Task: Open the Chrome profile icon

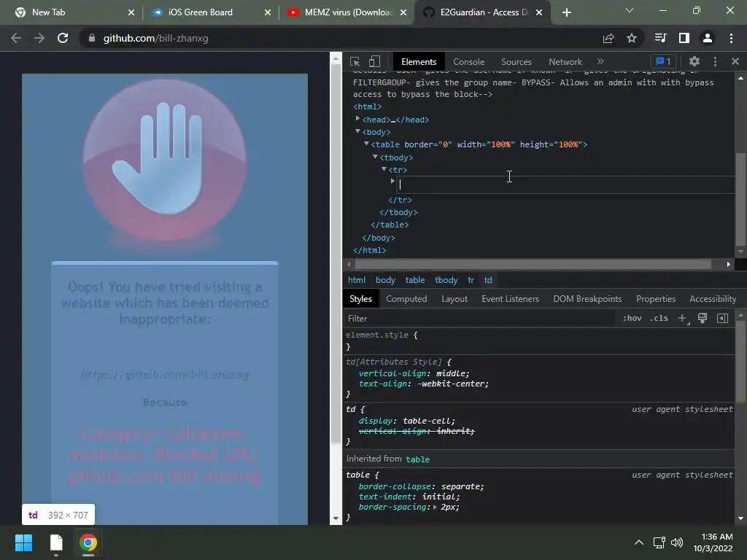Action: pyautogui.click(x=708, y=38)
